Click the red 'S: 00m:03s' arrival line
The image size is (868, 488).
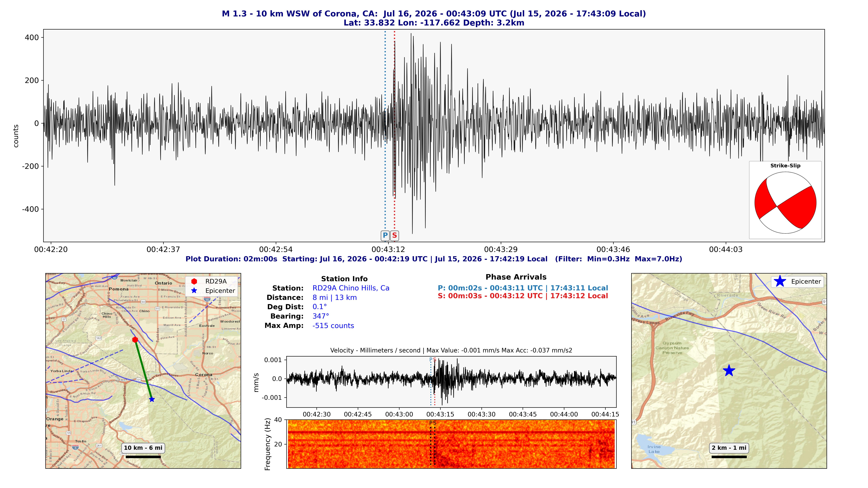[x=523, y=296]
